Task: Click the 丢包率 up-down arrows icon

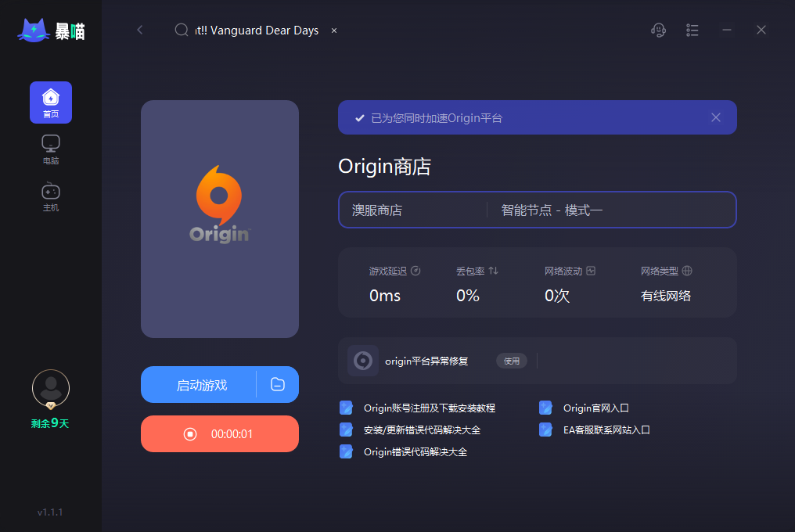Action: click(493, 271)
